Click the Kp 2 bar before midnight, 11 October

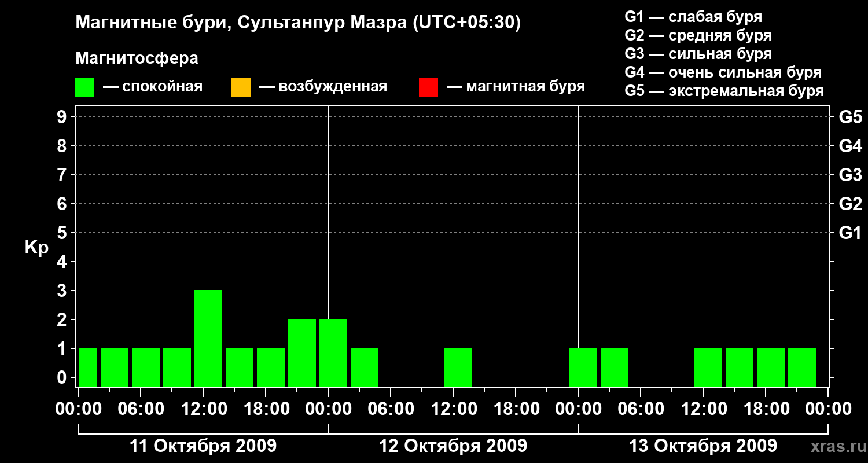click(x=302, y=352)
